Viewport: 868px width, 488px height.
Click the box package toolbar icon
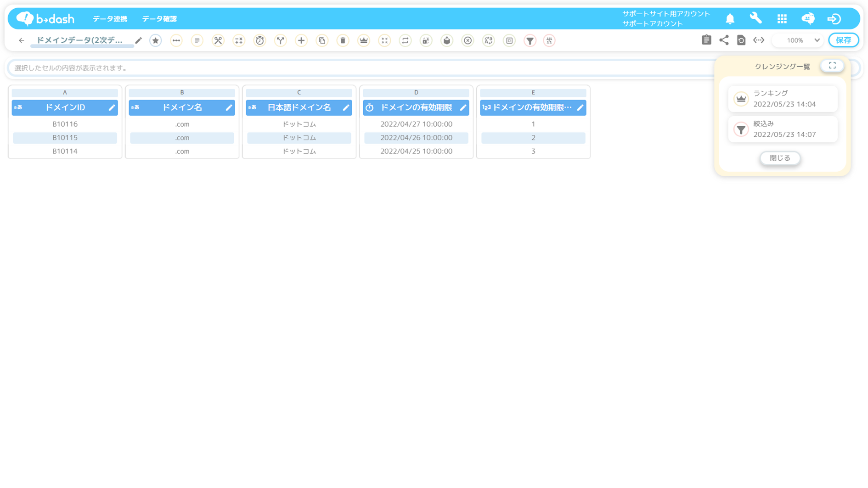(x=447, y=40)
